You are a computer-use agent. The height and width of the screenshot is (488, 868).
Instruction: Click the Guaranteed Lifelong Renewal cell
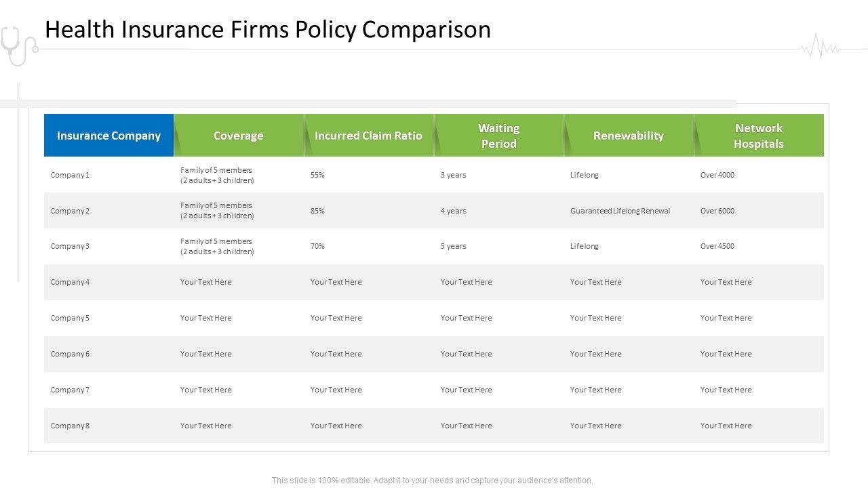click(x=620, y=211)
